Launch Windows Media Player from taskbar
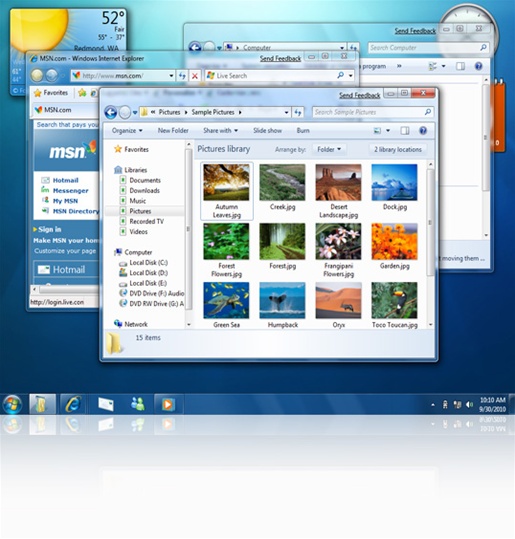 click(x=168, y=404)
